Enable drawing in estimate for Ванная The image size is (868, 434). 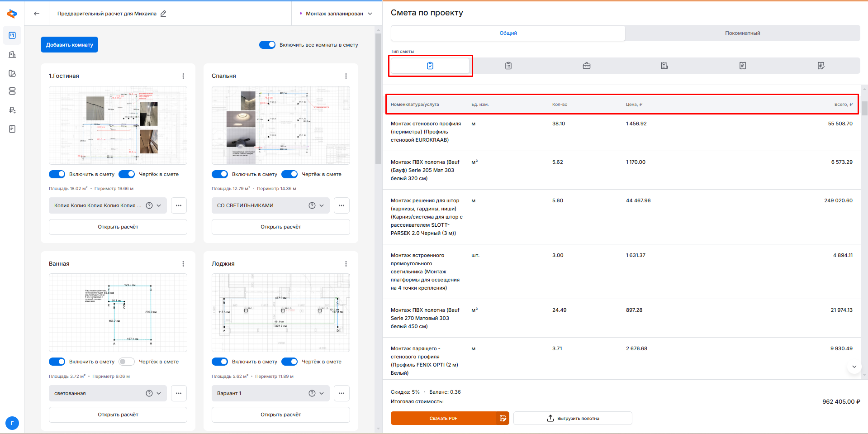point(127,362)
